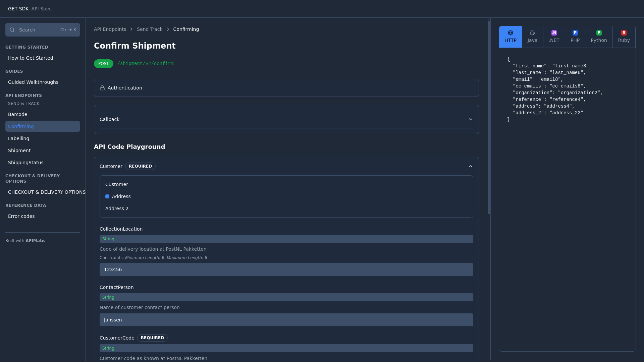The width and height of the screenshot is (644, 362).
Task: Select the Customer option in list
Action: pyautogui.click(x=117, y=184)
